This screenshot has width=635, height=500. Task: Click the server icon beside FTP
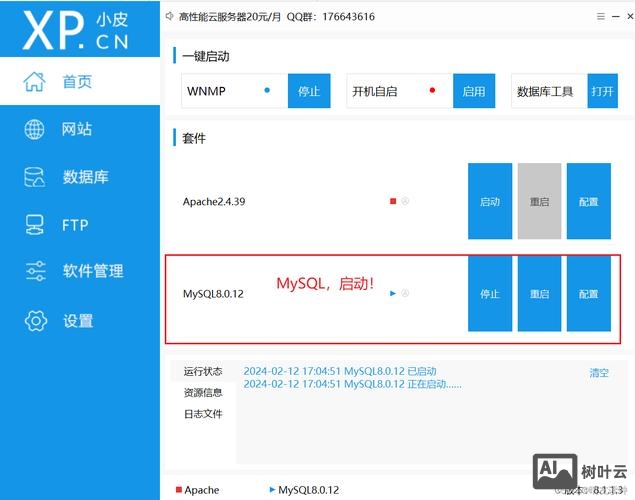click(x=34, y=225)
